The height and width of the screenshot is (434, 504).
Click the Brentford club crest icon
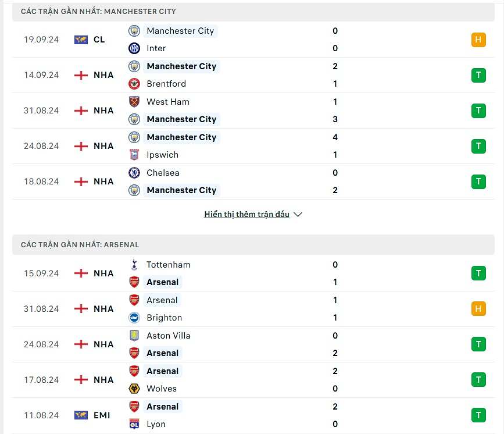click(x=134, y=84)
